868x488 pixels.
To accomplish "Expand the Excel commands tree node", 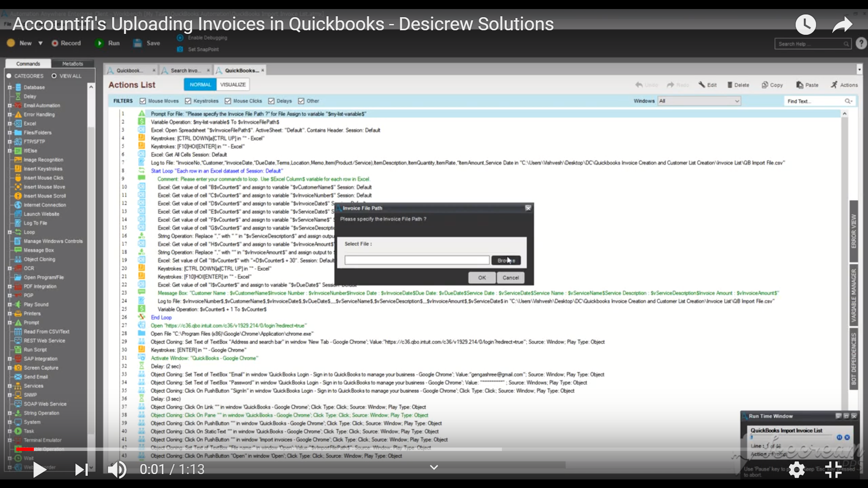I will [x=9, y=123].
